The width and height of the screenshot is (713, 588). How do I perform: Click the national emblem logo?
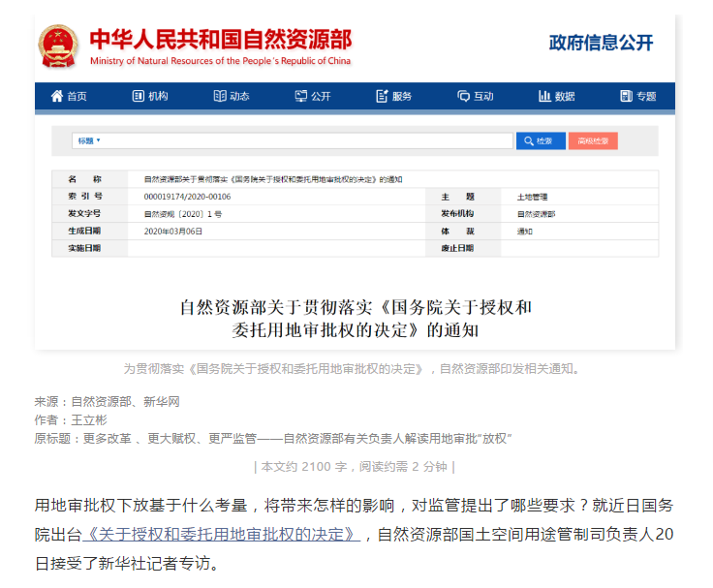(60, 46)
